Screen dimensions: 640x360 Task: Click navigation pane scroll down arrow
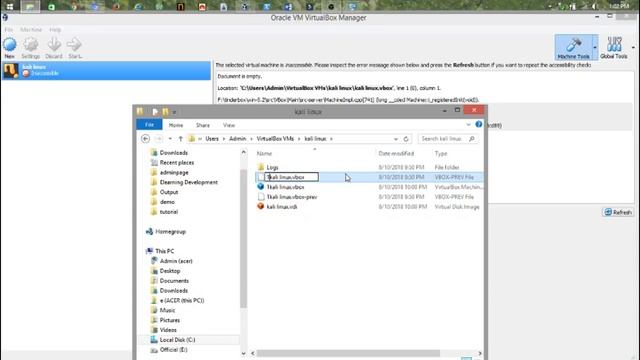click(x=244, y=353)
